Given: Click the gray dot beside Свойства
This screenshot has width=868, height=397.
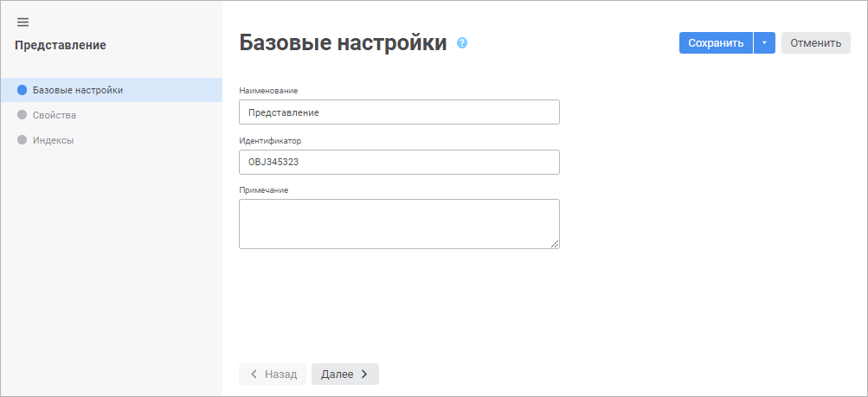Looking at the screenshot, I should [x=23, y=115].
